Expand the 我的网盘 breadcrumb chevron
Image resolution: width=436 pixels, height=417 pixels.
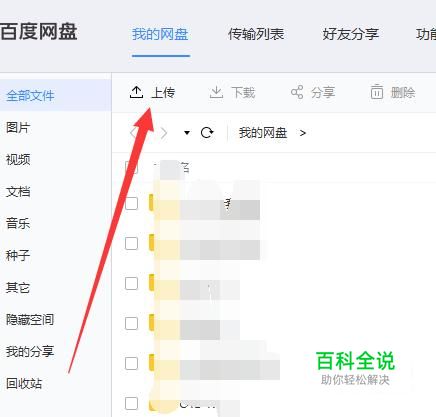click(x=303, y=133)
